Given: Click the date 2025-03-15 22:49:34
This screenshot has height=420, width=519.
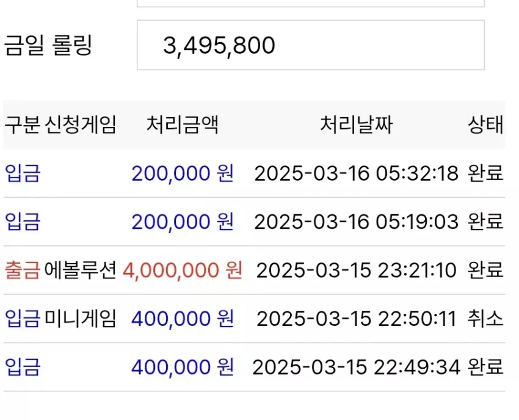Looking at the screenshot, I should click(x=356, y=367).
